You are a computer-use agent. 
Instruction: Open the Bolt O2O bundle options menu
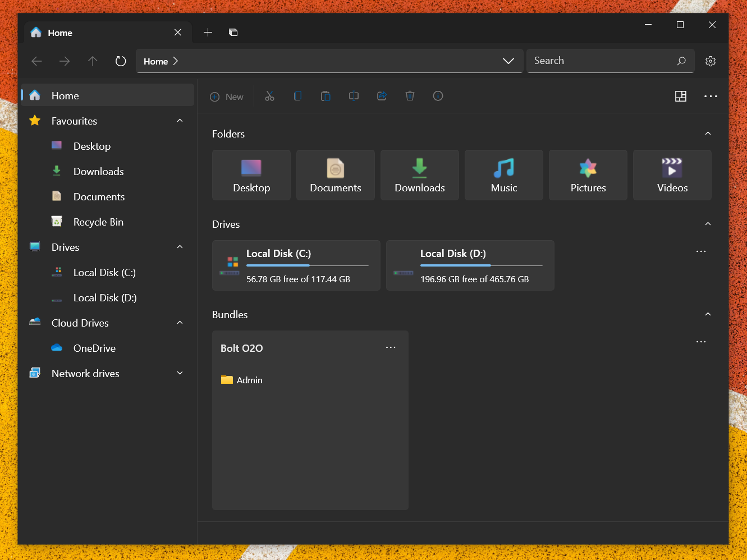point(391,347)
